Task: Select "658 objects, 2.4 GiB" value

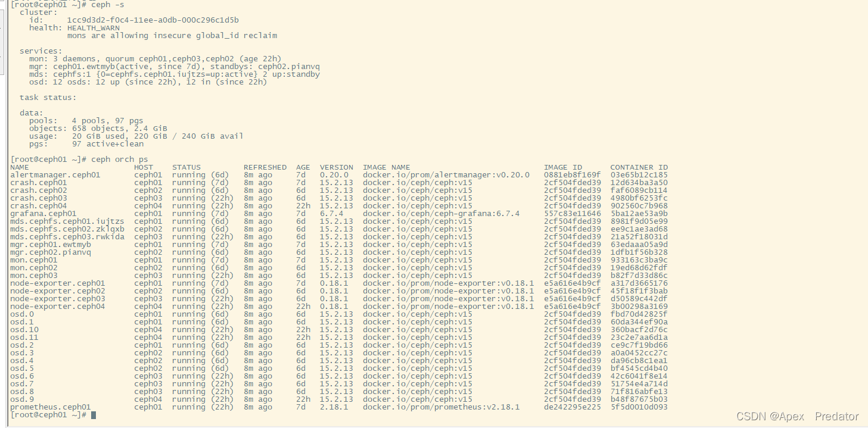Action: 120,128
